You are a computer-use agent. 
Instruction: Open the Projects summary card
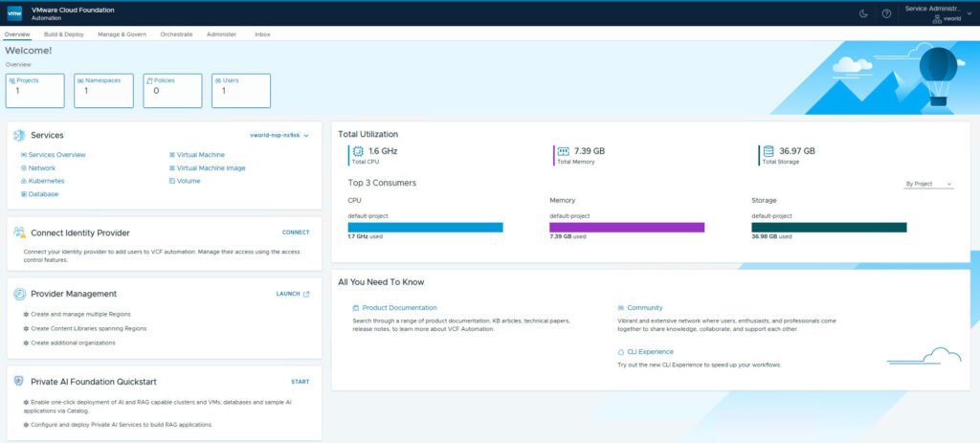pos(34,90)
